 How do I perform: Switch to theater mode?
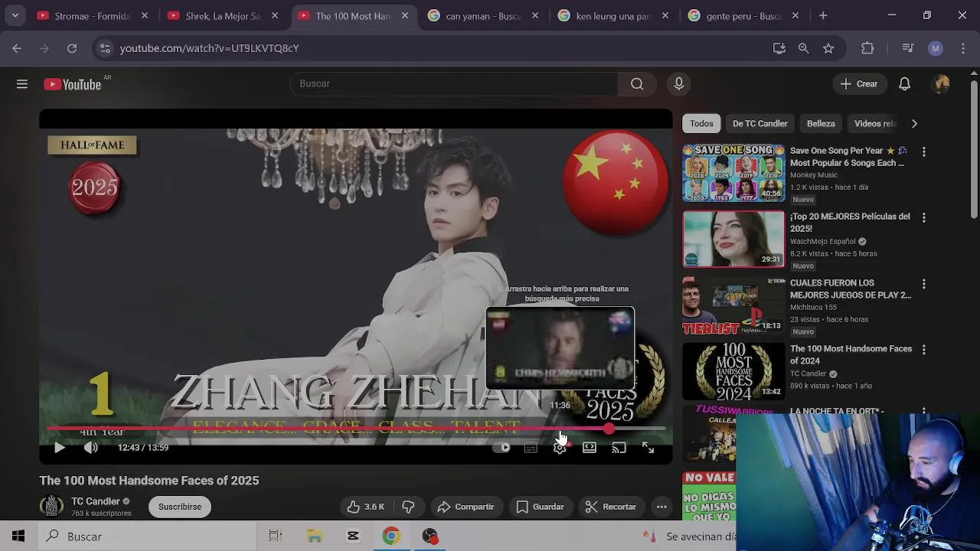coord(590,448)
